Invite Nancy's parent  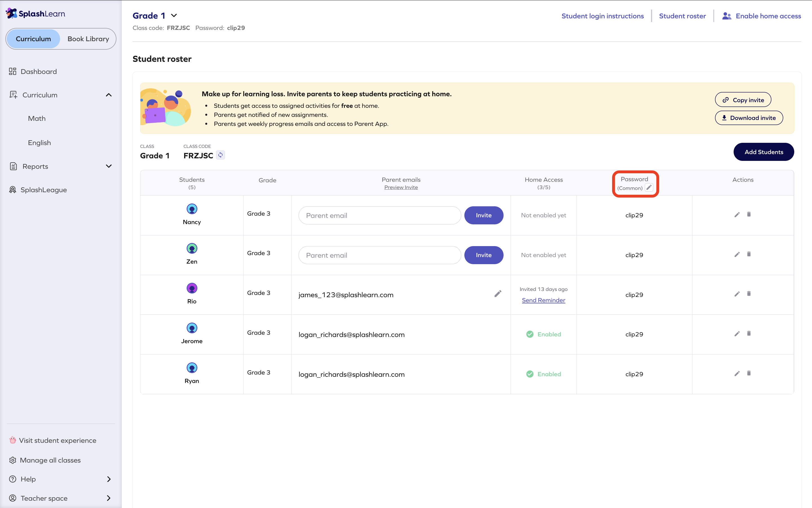[x=484, y=215]
